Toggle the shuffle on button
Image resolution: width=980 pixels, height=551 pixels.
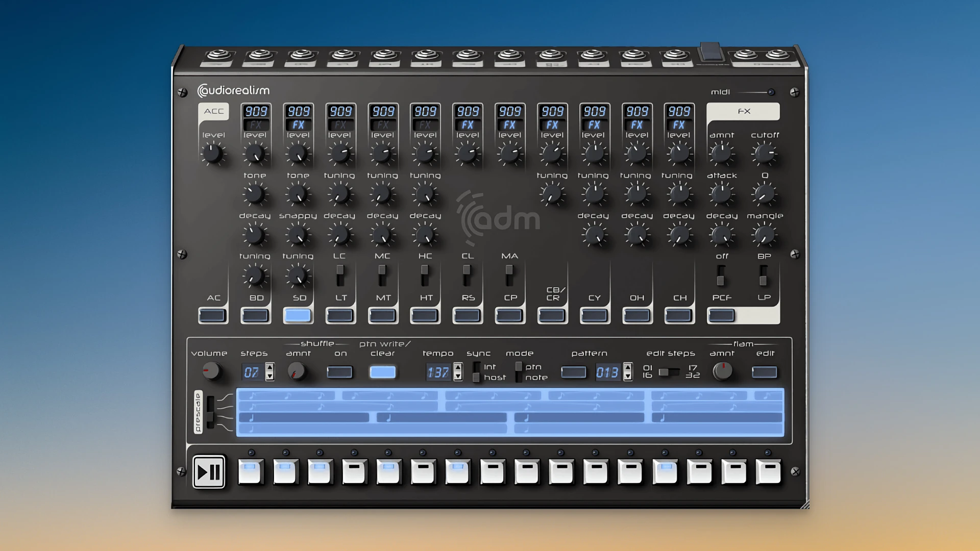pyautogui.click(x=339, y=372)
